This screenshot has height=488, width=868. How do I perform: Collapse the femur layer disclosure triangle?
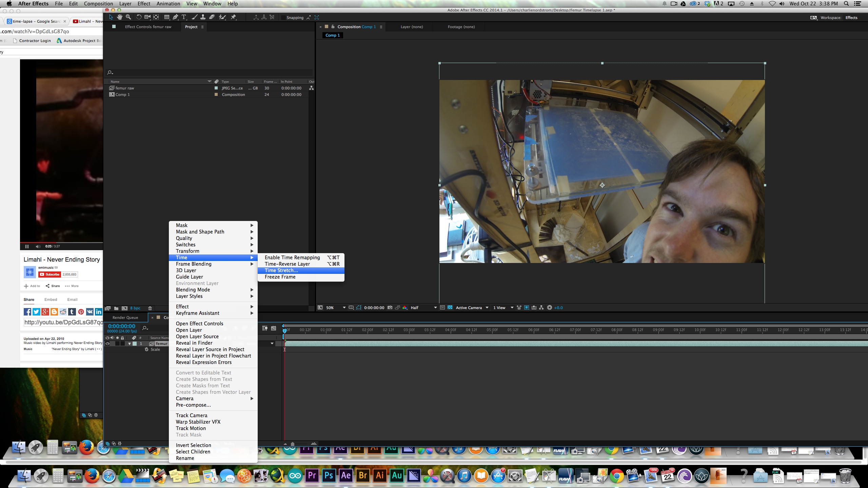[x=129, y=344]
